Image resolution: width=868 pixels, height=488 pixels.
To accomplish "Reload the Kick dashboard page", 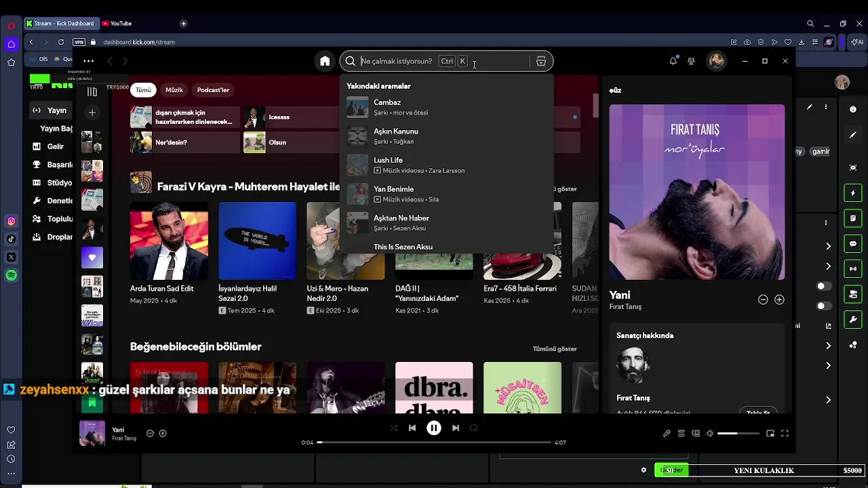I will [61, 42].
